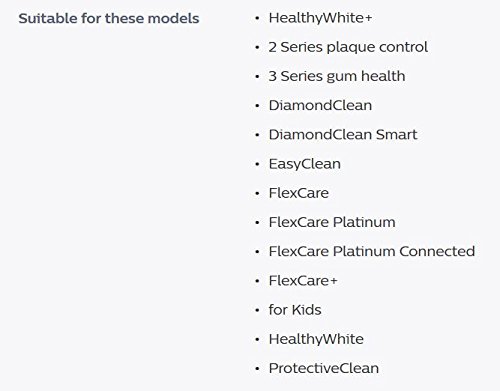Select the DiamondClean Smart entry
The image size is (500, 391).
coord(343,135)
